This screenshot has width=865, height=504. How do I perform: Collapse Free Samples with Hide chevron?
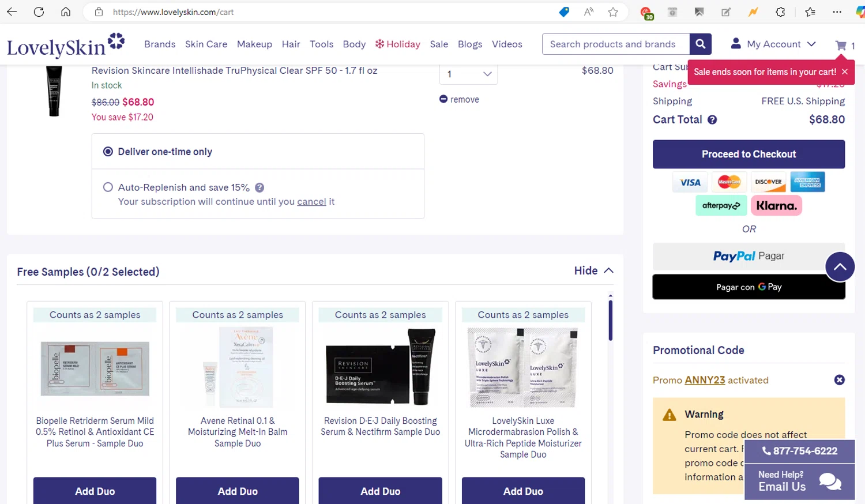coord(608,270)
